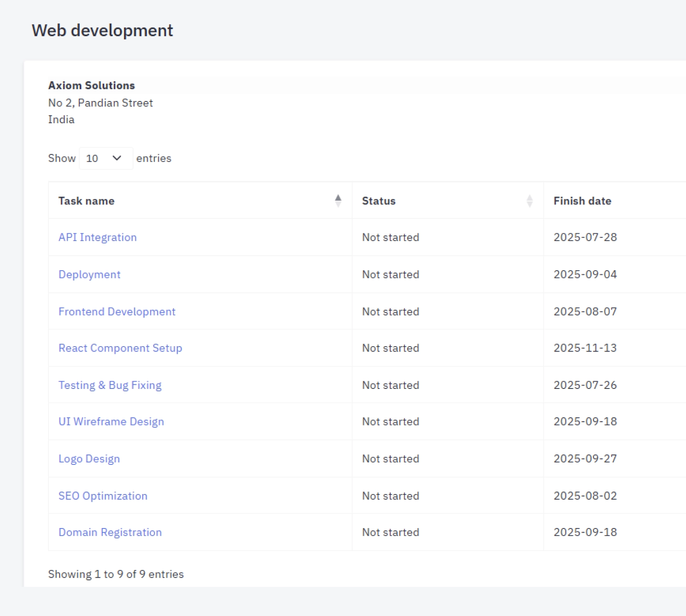Click the Web development page title
This screenshot has width=686, height=616.
coord(102,30)
